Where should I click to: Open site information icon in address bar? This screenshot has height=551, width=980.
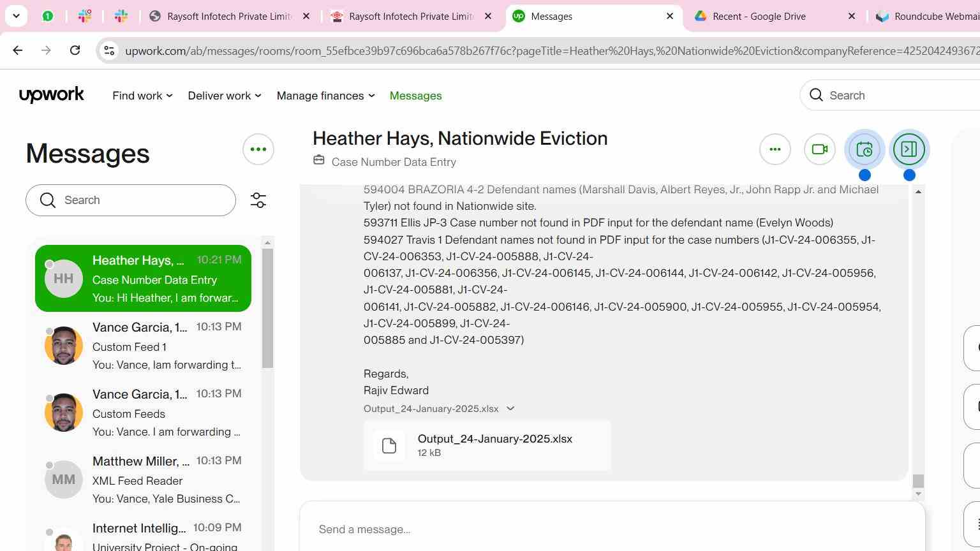point(109,50)
